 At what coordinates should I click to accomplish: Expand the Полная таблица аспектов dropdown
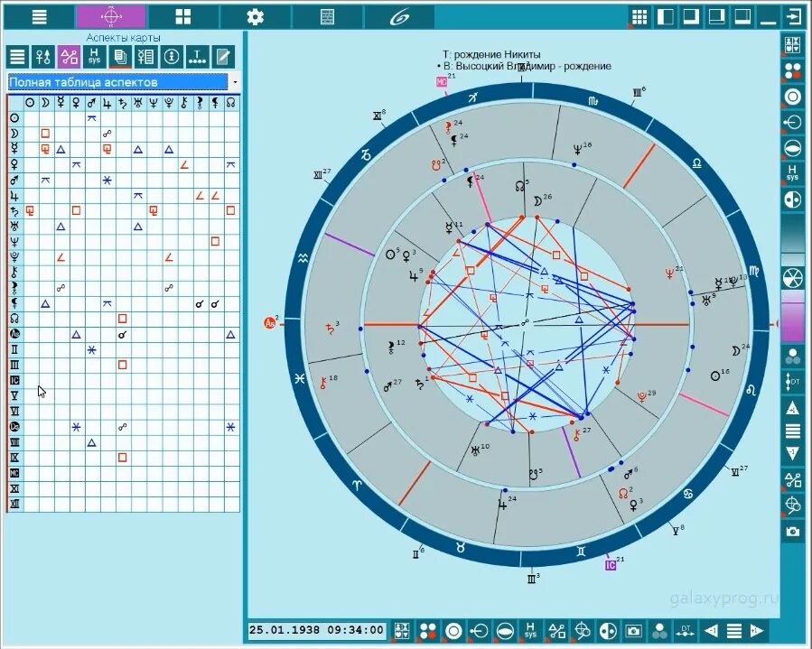pos(235,82)
